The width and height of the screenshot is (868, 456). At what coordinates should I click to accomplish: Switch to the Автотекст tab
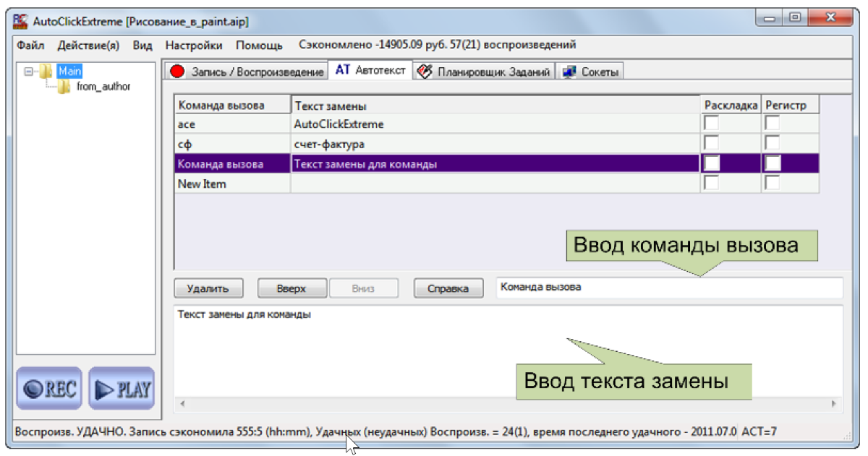371,70
